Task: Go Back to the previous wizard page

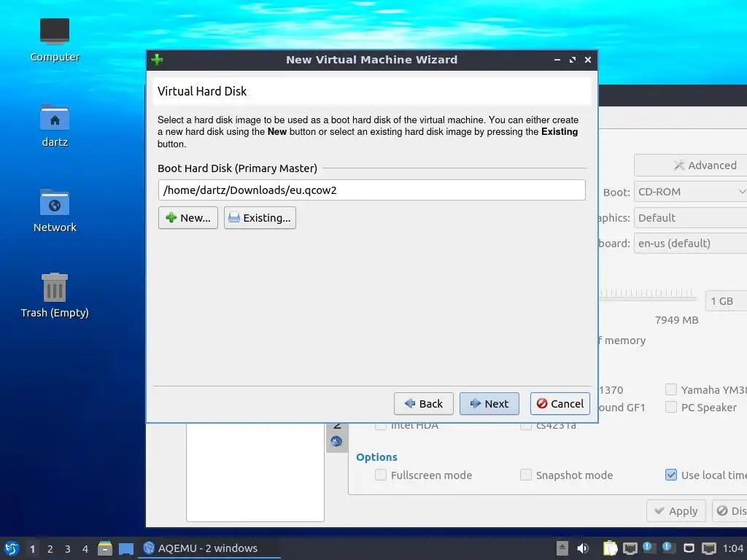Action: coord(423,403)
